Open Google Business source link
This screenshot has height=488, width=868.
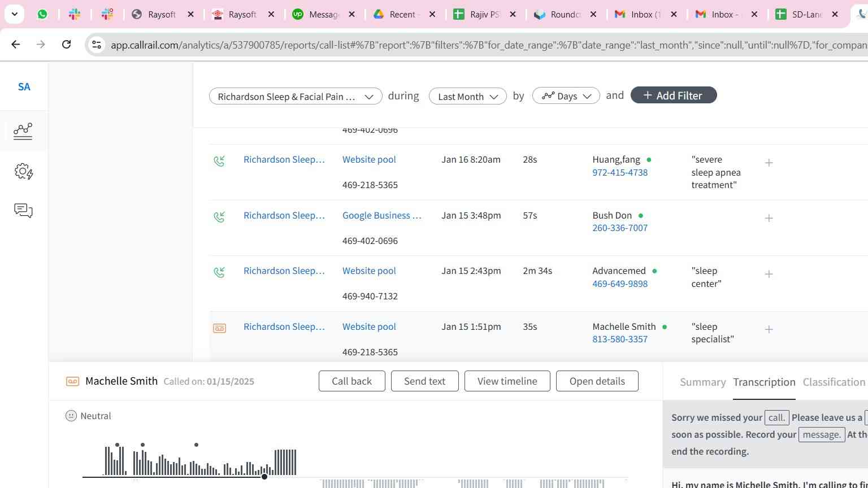pyautogui.click(x=382, y=215)
